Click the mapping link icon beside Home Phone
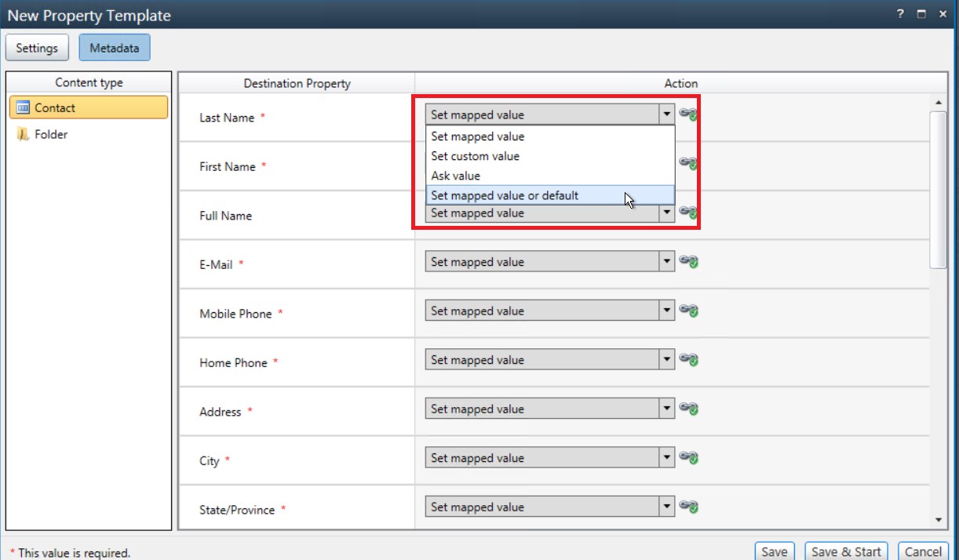 click(687, 359)
